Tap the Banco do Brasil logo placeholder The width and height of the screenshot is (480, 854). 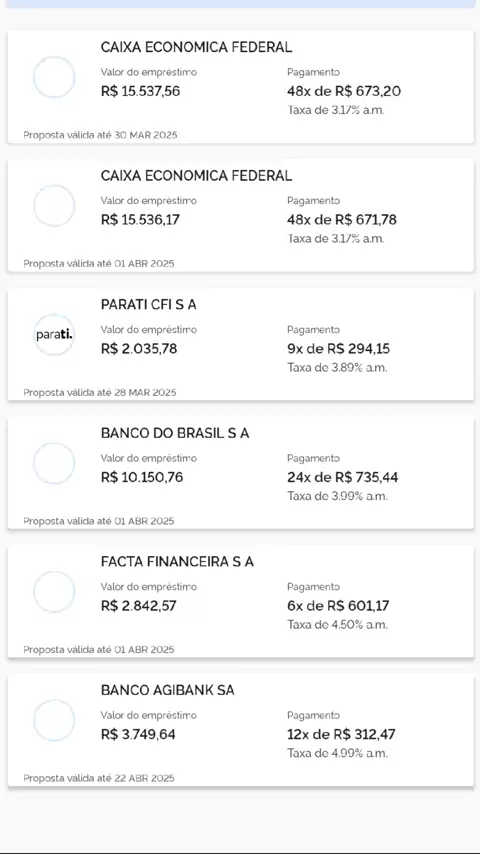(x=54, y=463)
